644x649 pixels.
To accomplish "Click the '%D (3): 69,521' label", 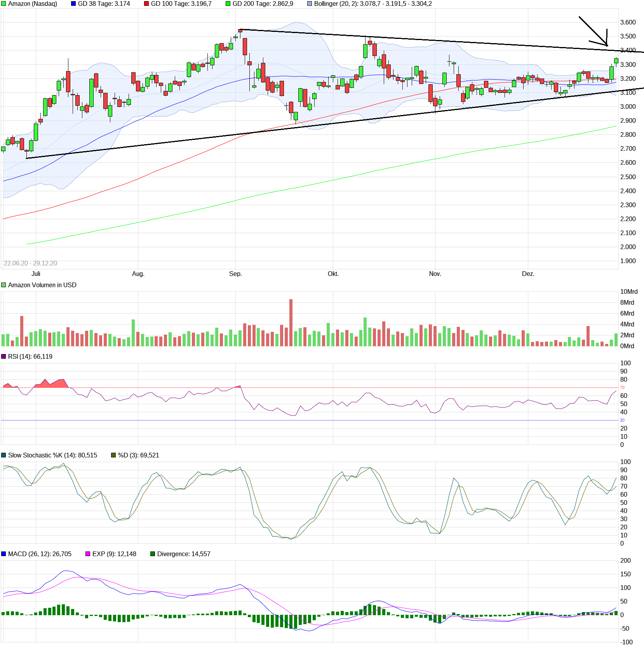I will [139, 455].
